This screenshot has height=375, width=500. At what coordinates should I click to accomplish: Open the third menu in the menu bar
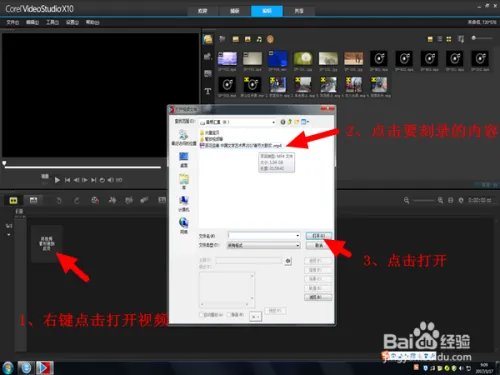coord(52,22)
